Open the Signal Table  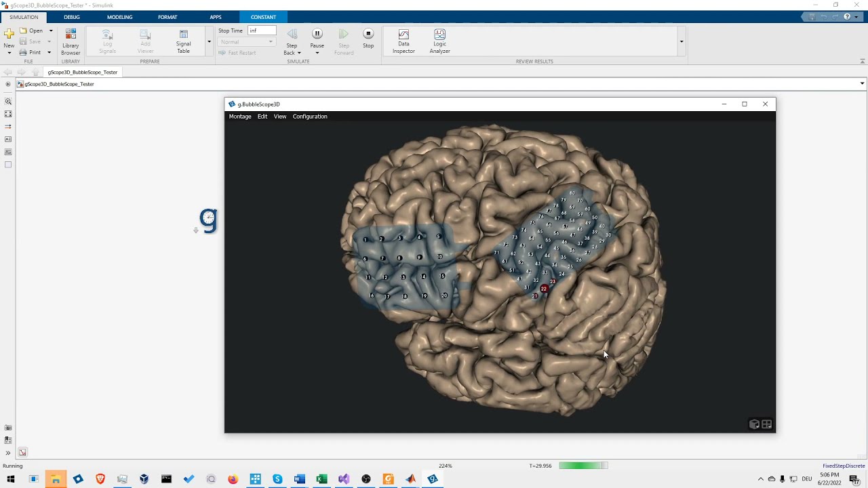pyautogui.click(x=183, y=41)
